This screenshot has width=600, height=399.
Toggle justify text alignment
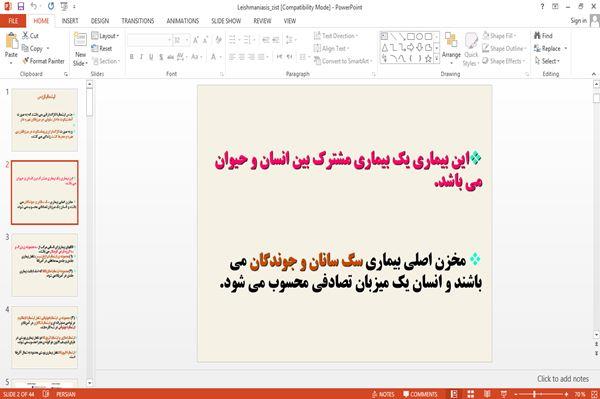pos(261,57)
